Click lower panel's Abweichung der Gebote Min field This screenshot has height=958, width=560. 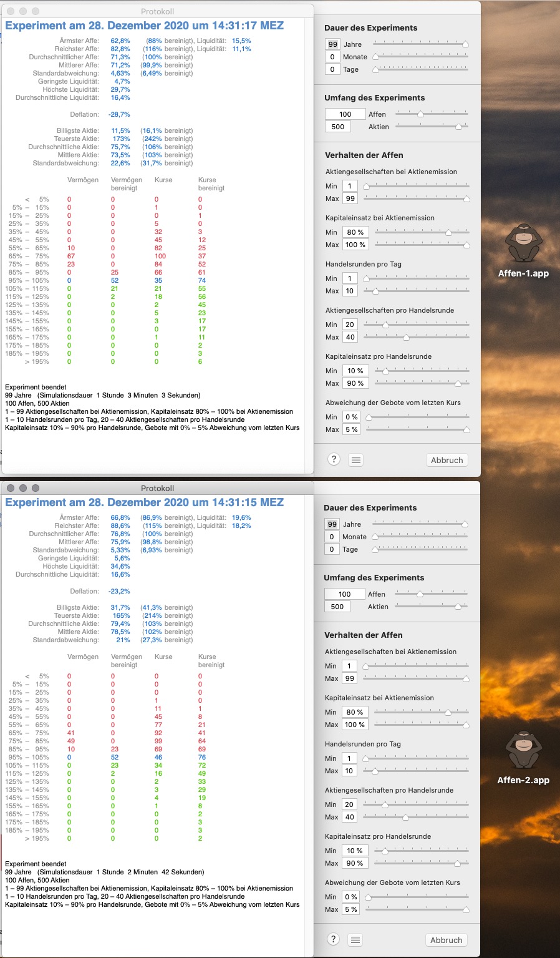(x=351, y=897)
